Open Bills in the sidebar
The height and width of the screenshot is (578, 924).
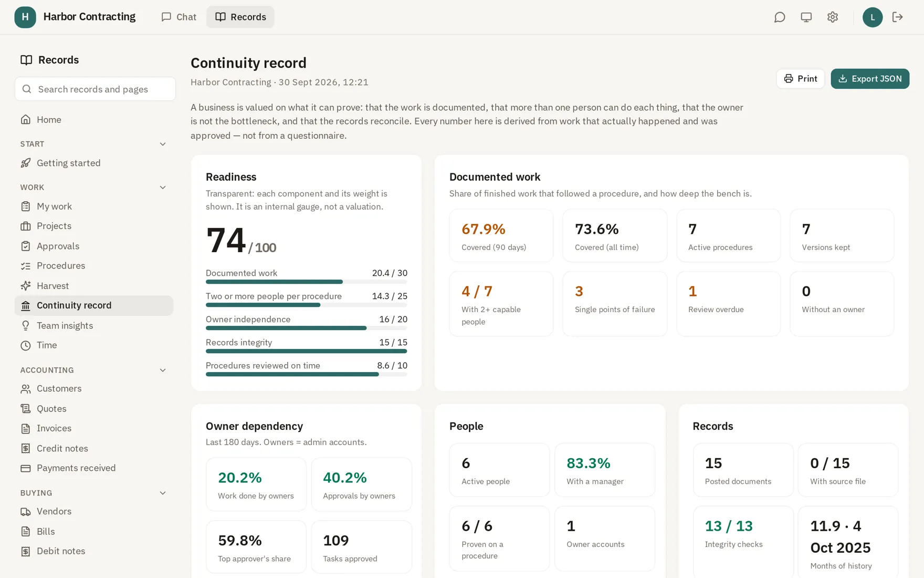pyautogui.click(x=94, y=531)
